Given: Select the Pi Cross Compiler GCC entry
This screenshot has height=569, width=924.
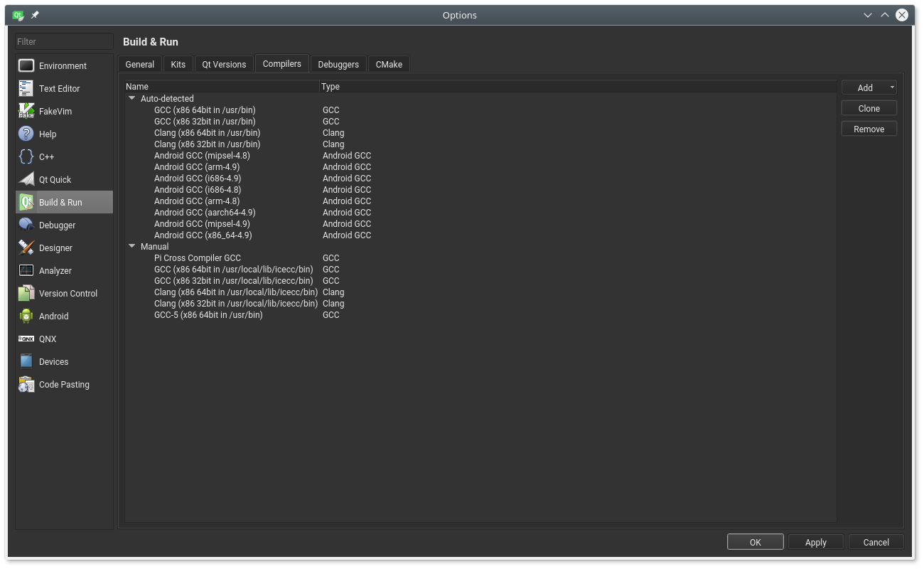Looking at the screenshot, I should point(198,257).
